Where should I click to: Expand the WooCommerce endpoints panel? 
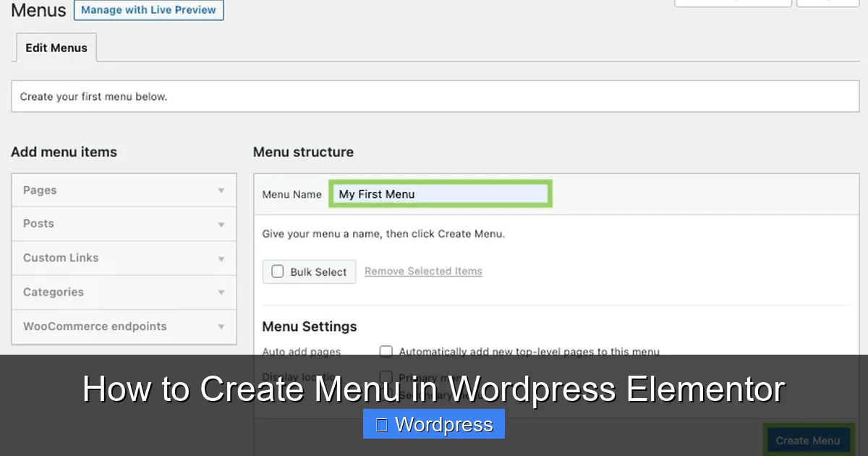pyautogui.click(x=124, y=326)
